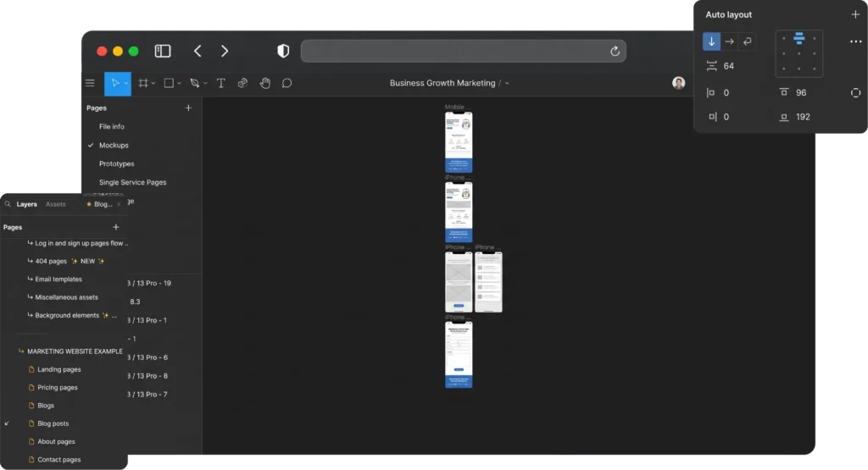
Task: Open the Resources components tool
Action: [242, 83]
